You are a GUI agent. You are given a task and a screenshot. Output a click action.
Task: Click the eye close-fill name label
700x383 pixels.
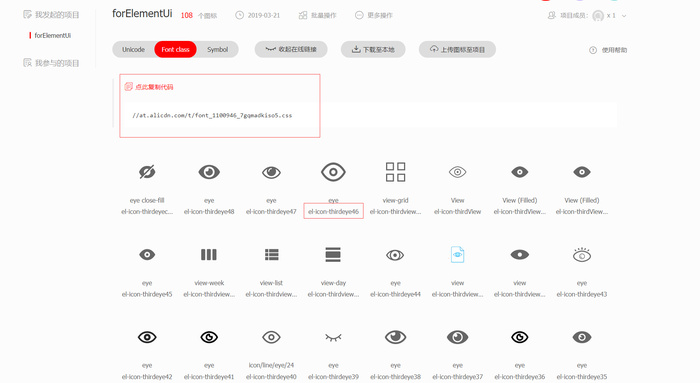pyautogui.click(x=147, y=200)
